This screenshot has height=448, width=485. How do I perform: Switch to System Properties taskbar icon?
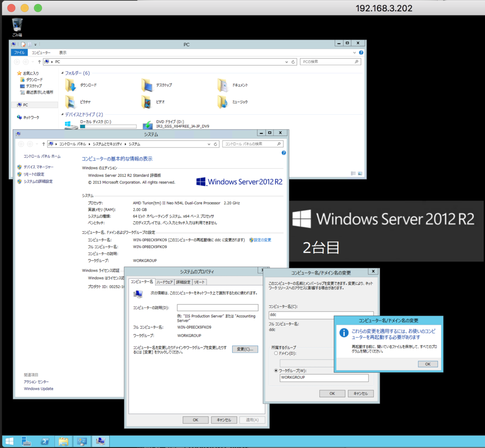[100, 441]
